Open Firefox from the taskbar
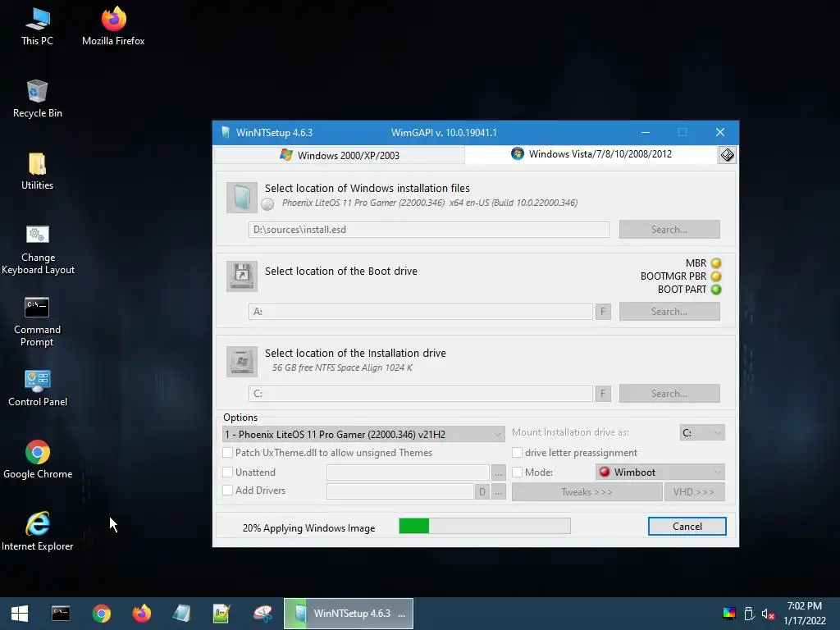 pos(141,614)
